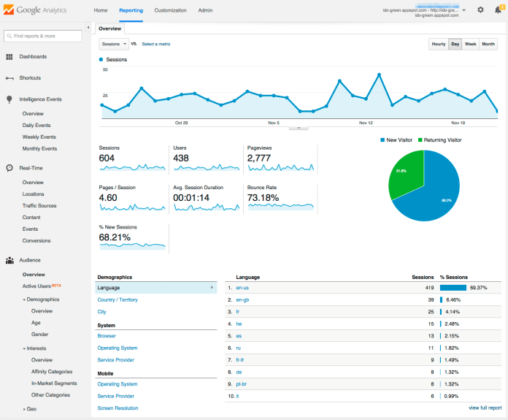Open the notifications bell icon

(x=498, y=10)
